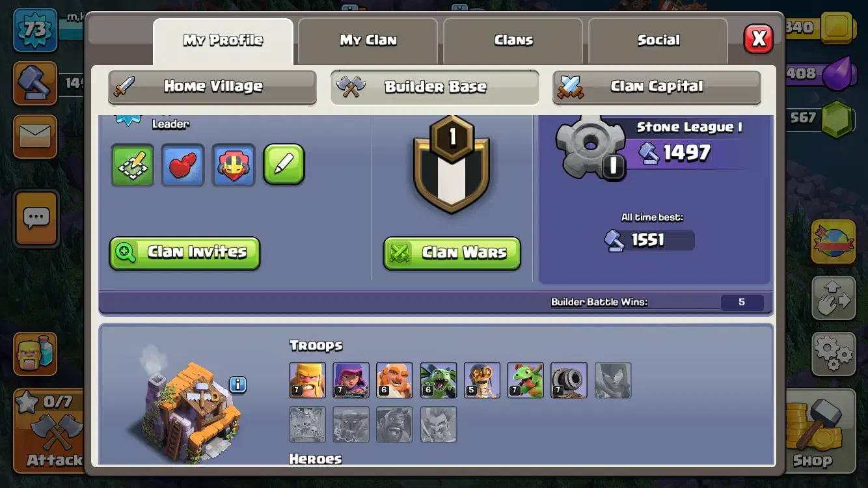The image size is (868, 488).
Task: Select the Barbarian troop icon
Action: point(307,380)
